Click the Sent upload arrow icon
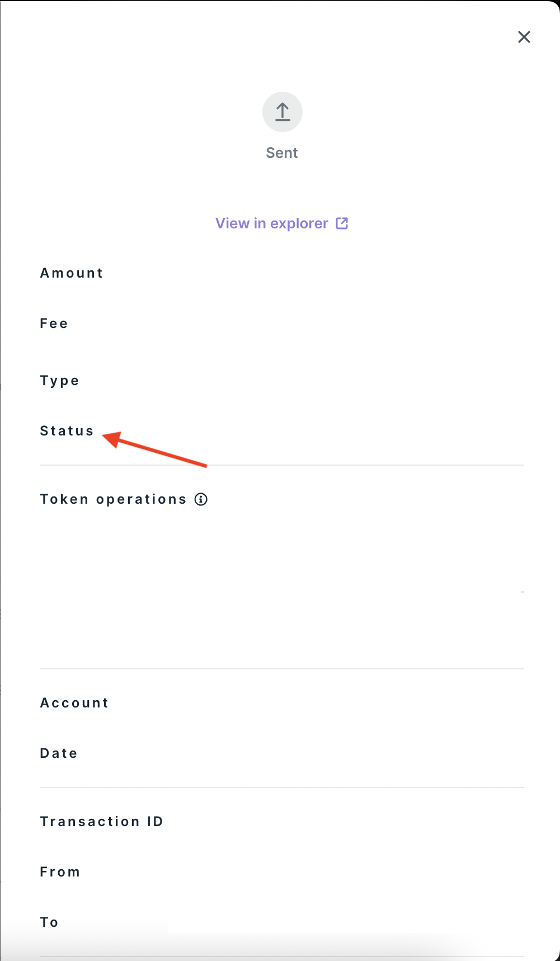The width and height of the screenshot is (560, 961). coord(283,112)
